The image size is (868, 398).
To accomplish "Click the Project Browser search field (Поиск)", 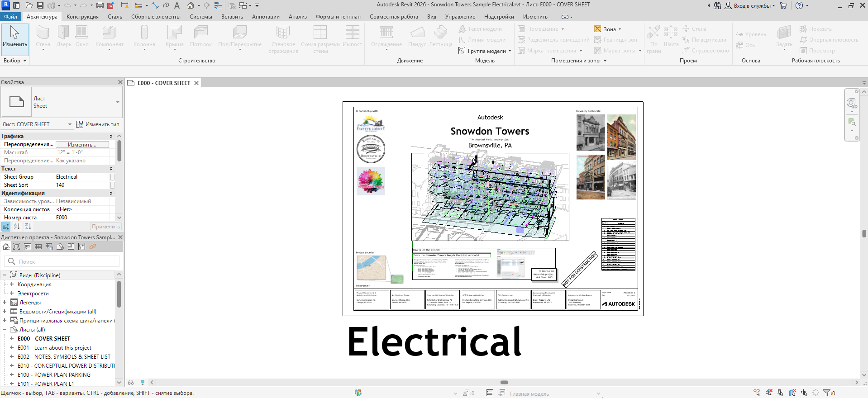I will pos(62,261).
